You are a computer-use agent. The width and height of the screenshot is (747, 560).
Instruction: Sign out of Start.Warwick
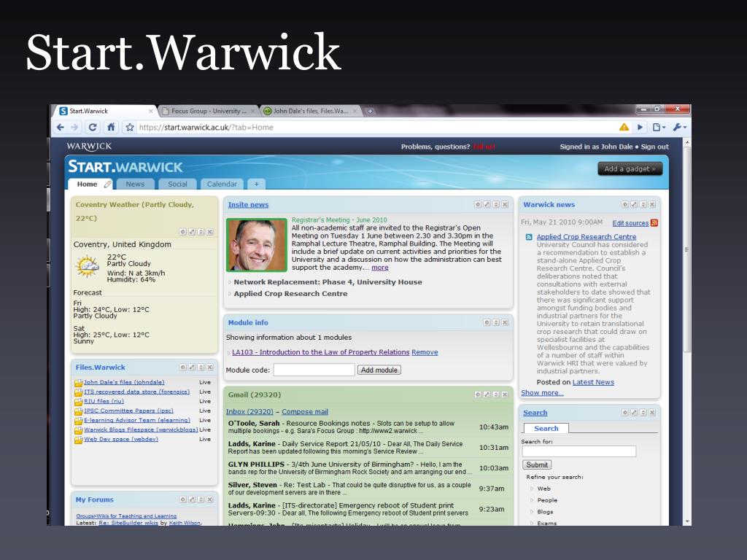654,147
